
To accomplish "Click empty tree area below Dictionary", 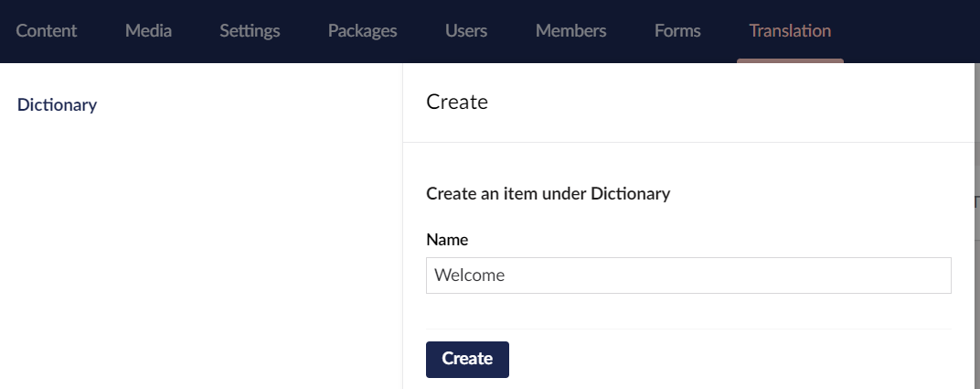I will pos(201,256).
